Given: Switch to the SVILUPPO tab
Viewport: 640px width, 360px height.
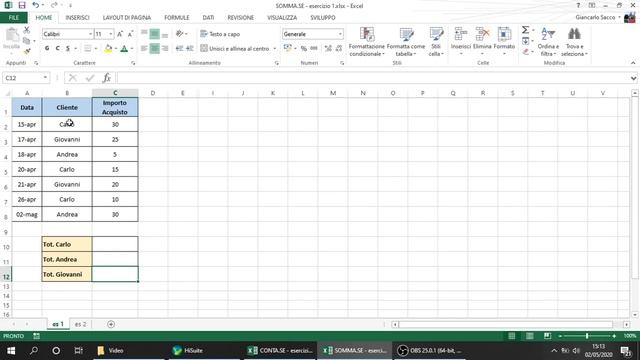Looking at the screenshot, I should [x=323, y=18].
